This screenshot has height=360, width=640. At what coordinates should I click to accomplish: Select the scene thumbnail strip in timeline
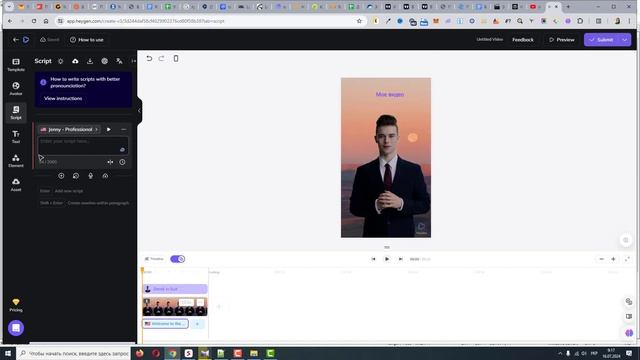tap(175, 307)
